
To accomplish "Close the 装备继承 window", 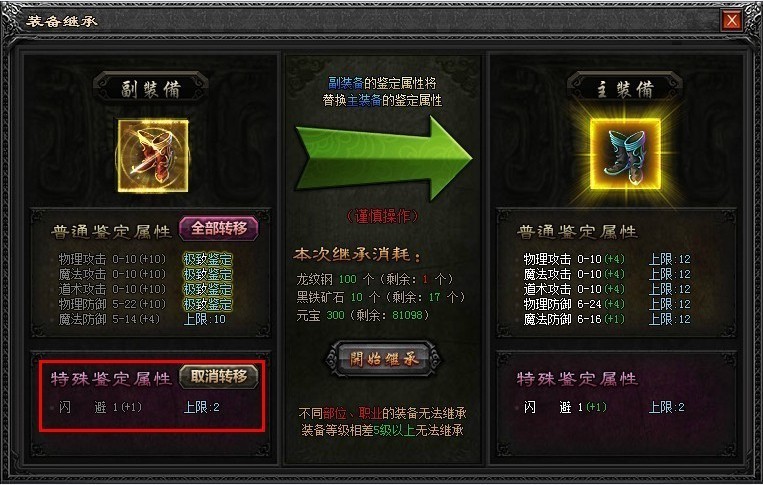I will tap(732, 20).
